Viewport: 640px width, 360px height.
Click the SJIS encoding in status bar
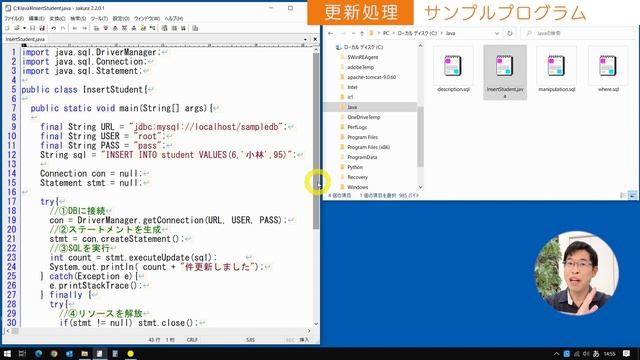coord(250,340)
